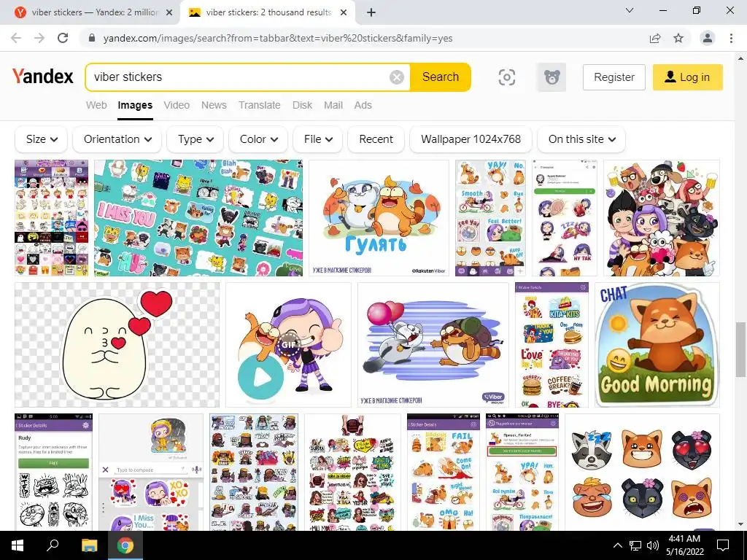Open the News tab
Viewport: 747px width, 560px height.
click(x=214, y=105)
